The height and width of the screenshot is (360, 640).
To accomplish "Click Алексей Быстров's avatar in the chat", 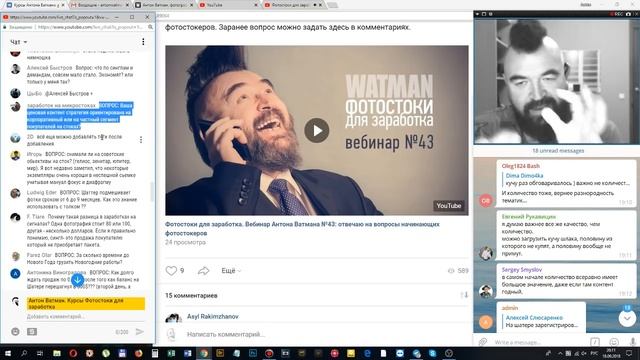I will coord(15,69).
